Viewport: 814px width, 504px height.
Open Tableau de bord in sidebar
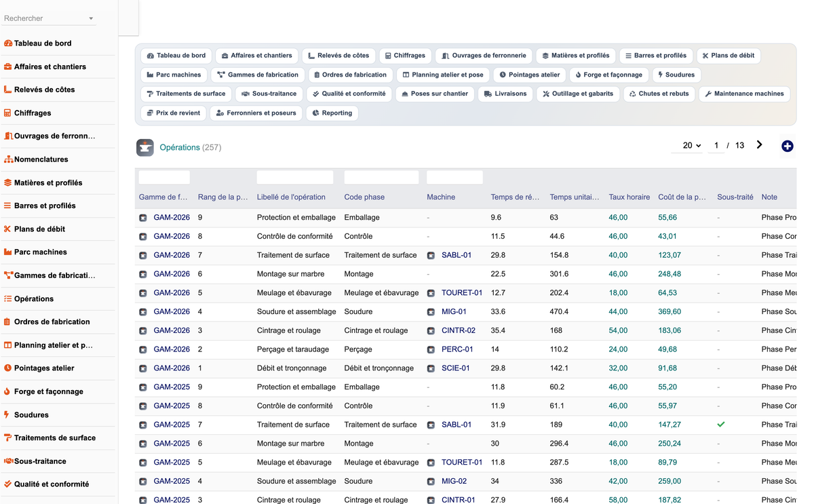point(43,43)
